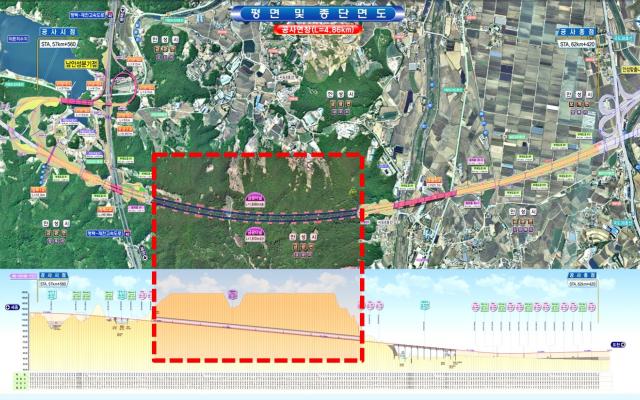Click the magenta circle at the interchange
Viewport: 640px width, 400px height.
[x=126, y=86]
